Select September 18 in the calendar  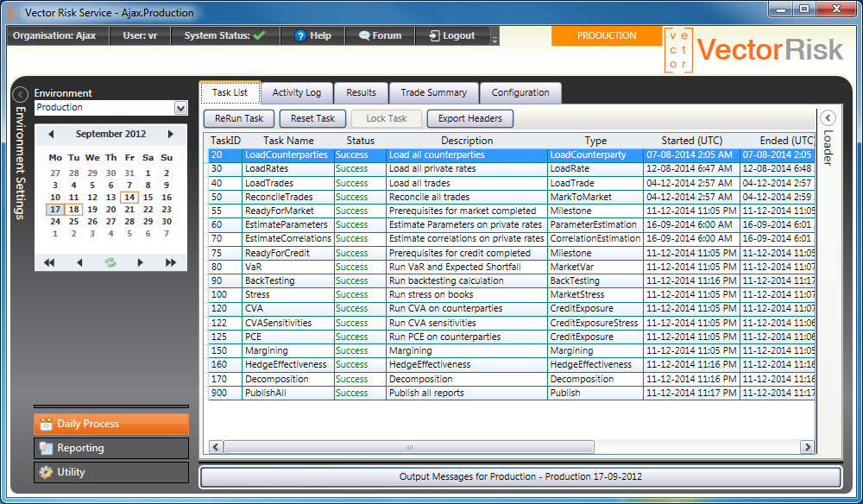pyautogui.click(x=73, y=209)
